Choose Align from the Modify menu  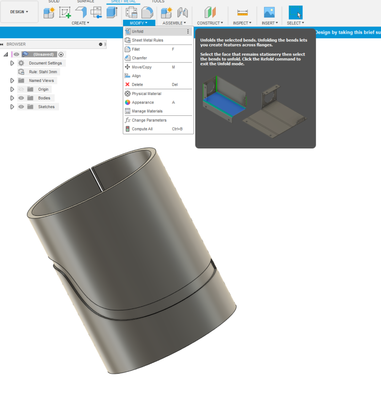tap(158, 76)
